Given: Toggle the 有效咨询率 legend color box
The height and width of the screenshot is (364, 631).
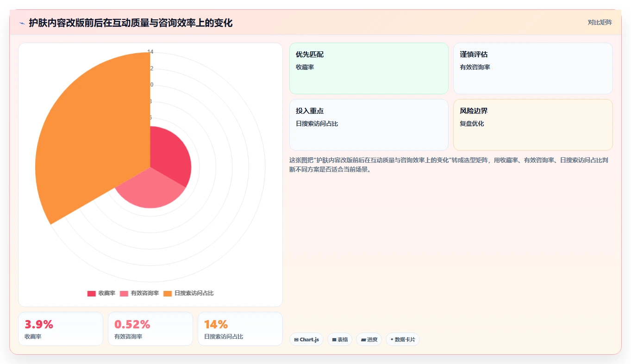Looking at the screenshot, I should pos(124,293).
